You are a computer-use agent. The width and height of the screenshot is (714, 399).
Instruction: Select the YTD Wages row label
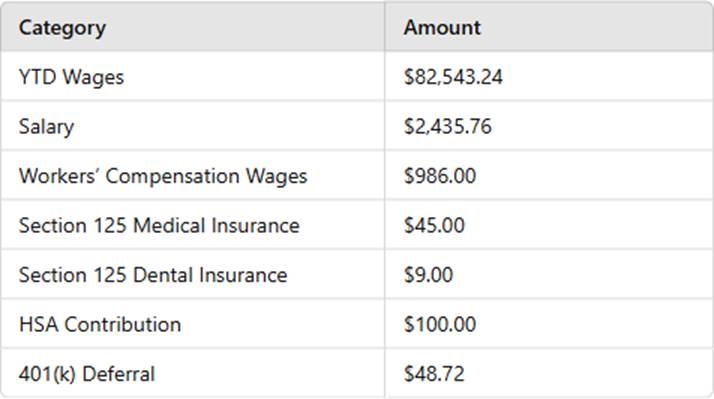click(71, 77)
